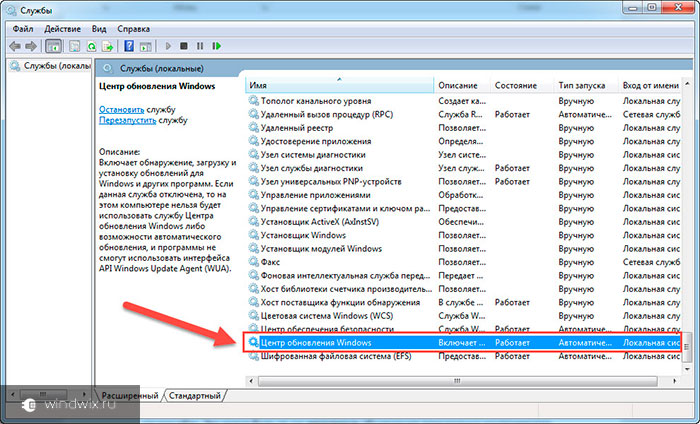Click gear icon of Установщик Windows
Viewport: 700px width, 424px height.
click(x=254, y=235)
